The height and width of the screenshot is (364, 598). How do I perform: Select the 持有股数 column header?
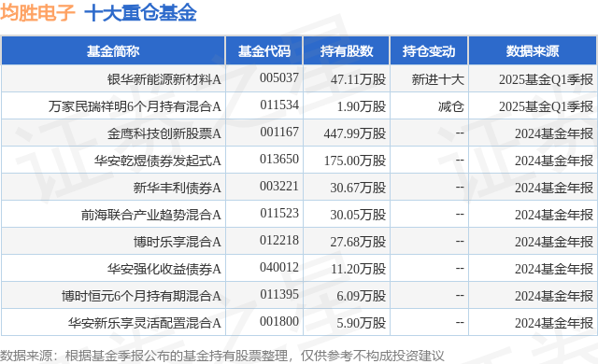347,51
